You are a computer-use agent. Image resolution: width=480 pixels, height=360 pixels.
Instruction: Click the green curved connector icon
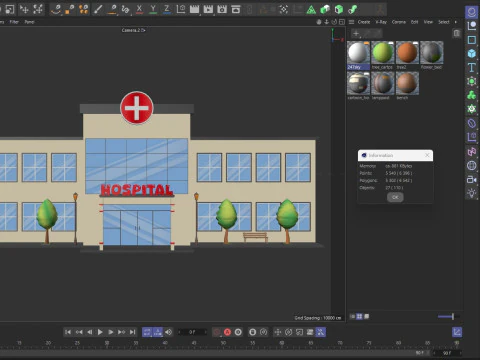(353, 9)
